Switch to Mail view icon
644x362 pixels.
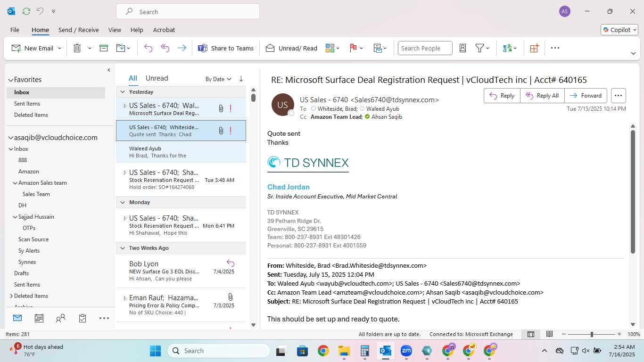pos(17,318)
